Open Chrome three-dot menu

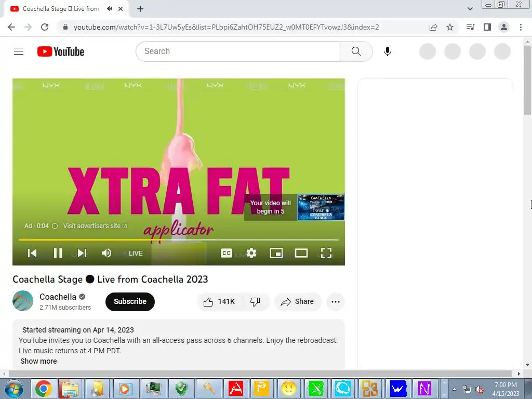pos(521,27)
